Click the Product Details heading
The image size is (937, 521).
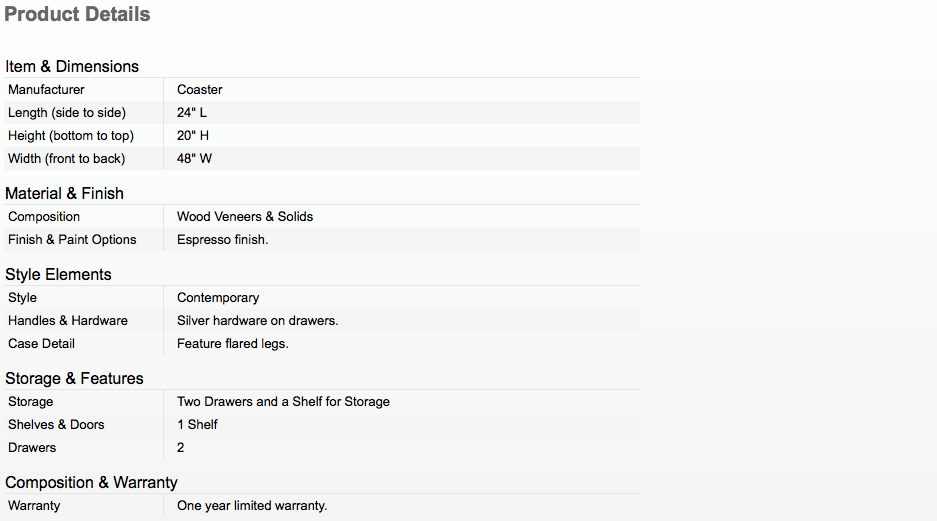78,15
